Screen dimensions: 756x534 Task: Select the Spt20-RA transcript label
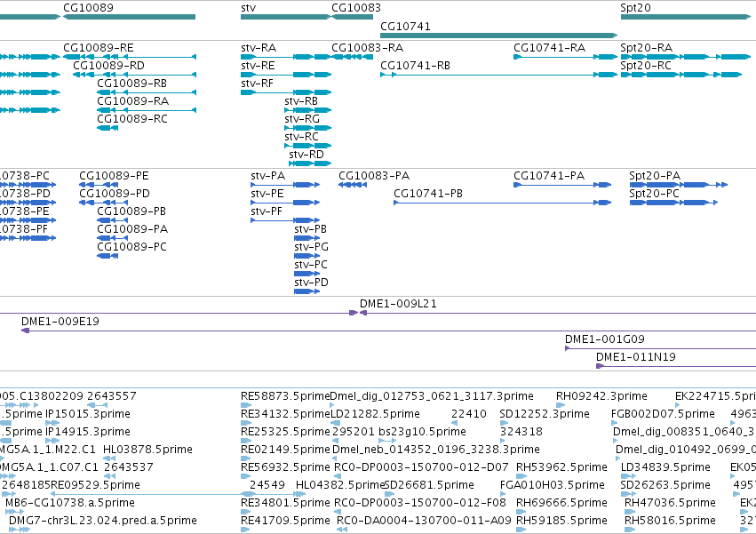pos(646,48)
